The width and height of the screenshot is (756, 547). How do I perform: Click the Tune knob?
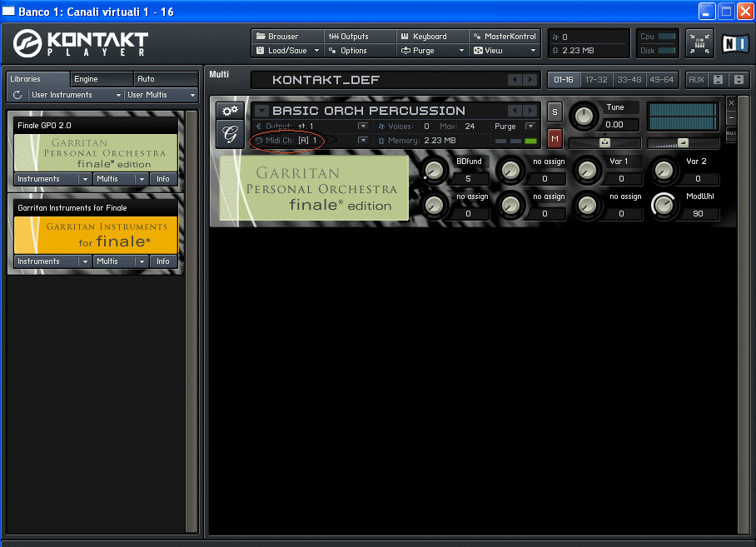tap(584, 117)
